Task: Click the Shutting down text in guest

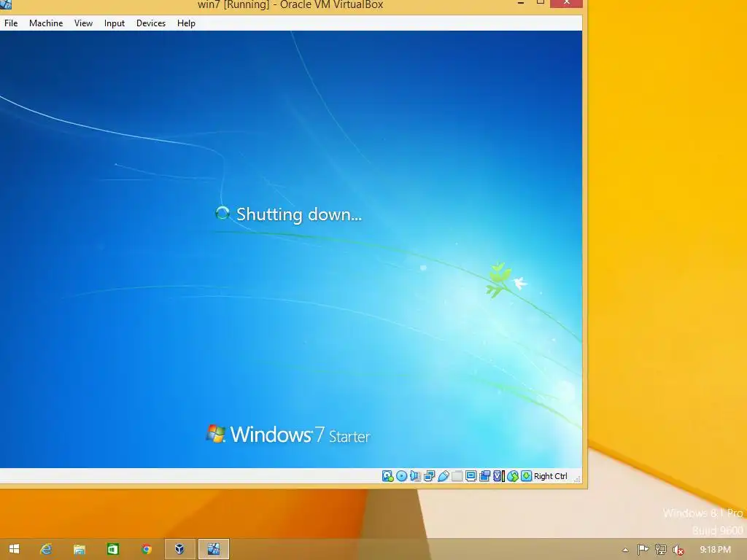Action: (x=298, y=214)
